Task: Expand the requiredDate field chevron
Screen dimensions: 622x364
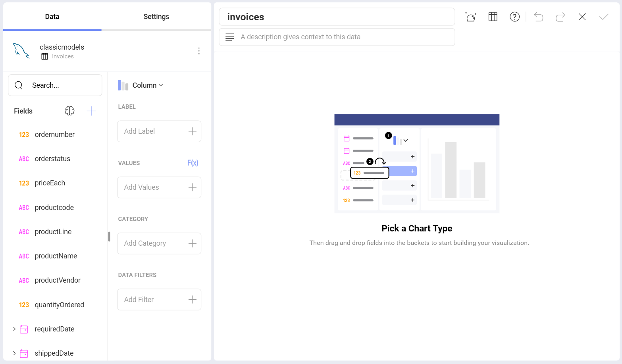Action: coord(14,329)
